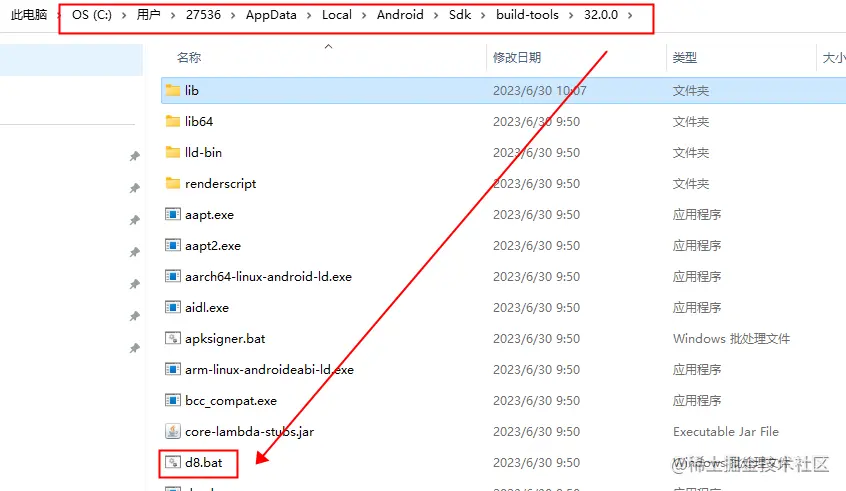
Task: Click pin icon beside aarch64-linux-android-ld.exe row
Action: pyautogui.click(x=135, y=284)
